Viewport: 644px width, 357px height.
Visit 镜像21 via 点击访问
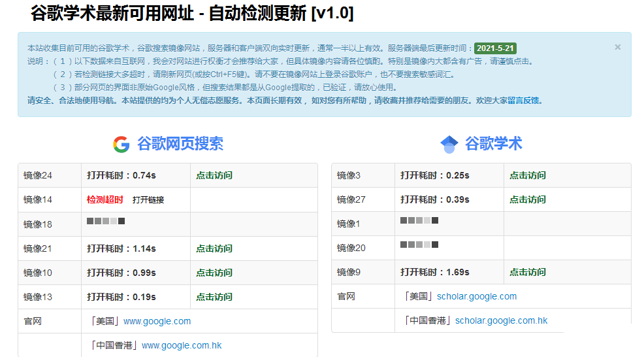(214, 249)
